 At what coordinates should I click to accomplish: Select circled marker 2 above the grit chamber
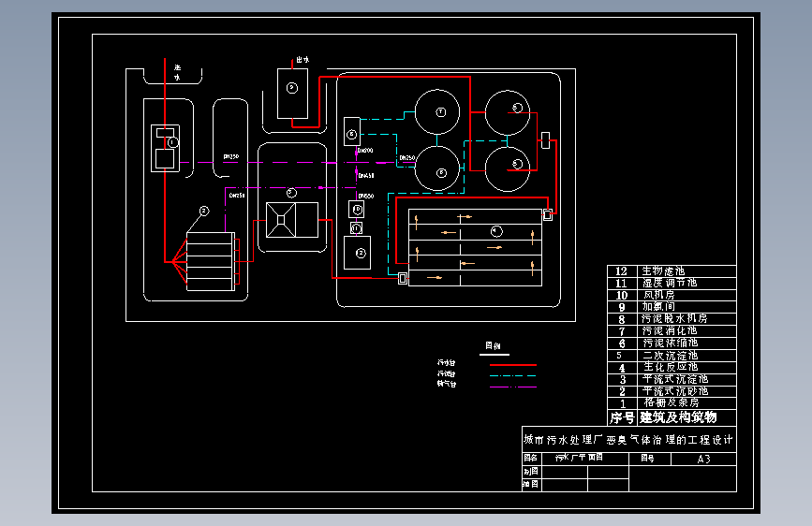204,211
